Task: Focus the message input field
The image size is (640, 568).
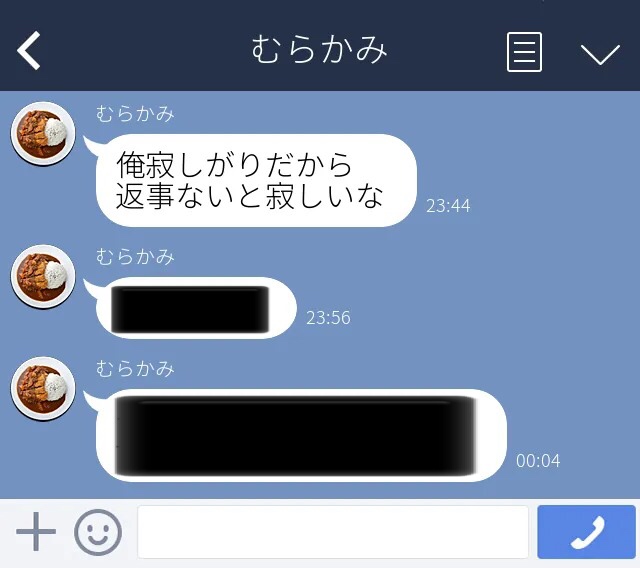Action: pyautogui.click(x=333, y=532)
